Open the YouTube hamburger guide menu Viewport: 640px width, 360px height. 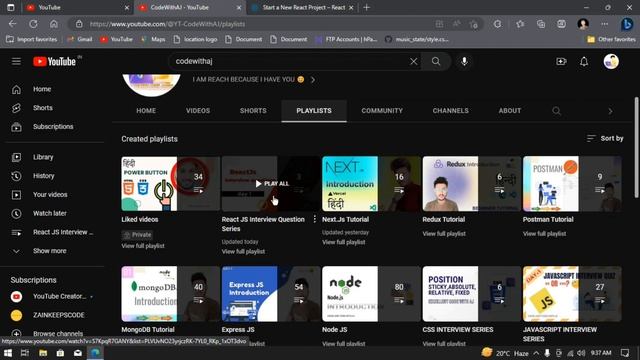coord(16,61)
